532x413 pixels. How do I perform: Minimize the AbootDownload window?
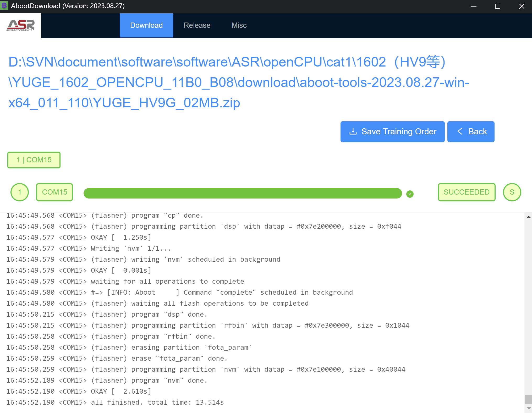pyautogui.click(x=474, y=6)
